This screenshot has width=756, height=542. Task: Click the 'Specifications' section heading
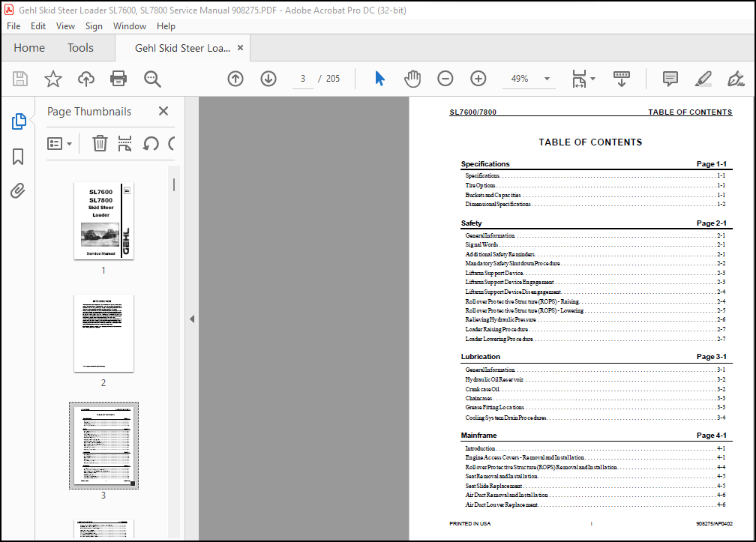coord(485,164)
